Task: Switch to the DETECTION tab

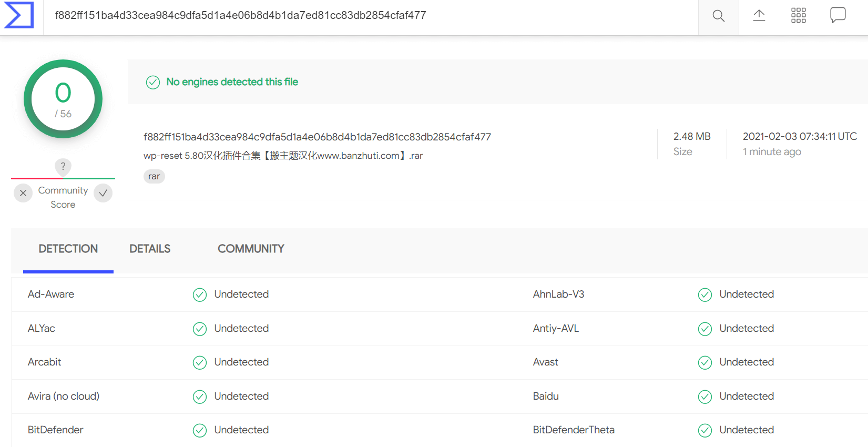Action: [68, 249]
